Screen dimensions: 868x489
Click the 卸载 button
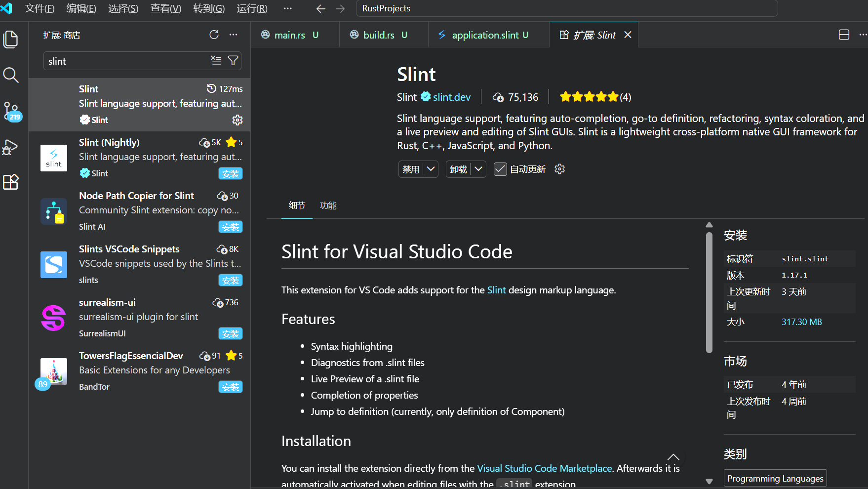(x=459, y=169)
